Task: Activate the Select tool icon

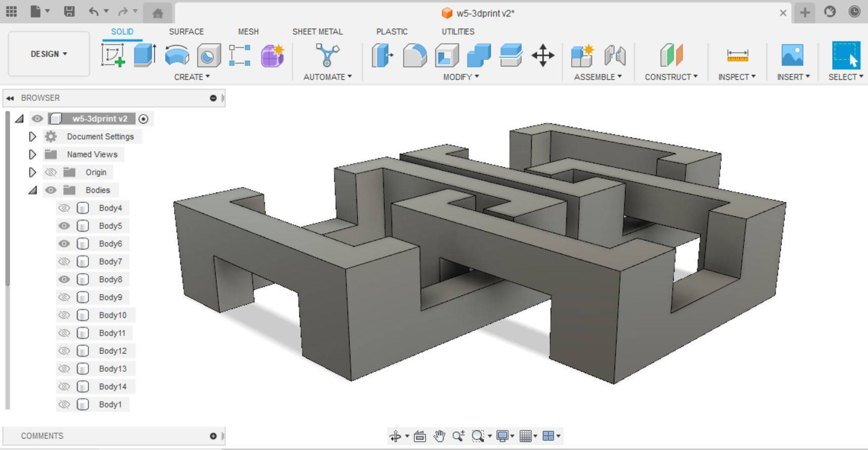Action: (x=846, y=55)
